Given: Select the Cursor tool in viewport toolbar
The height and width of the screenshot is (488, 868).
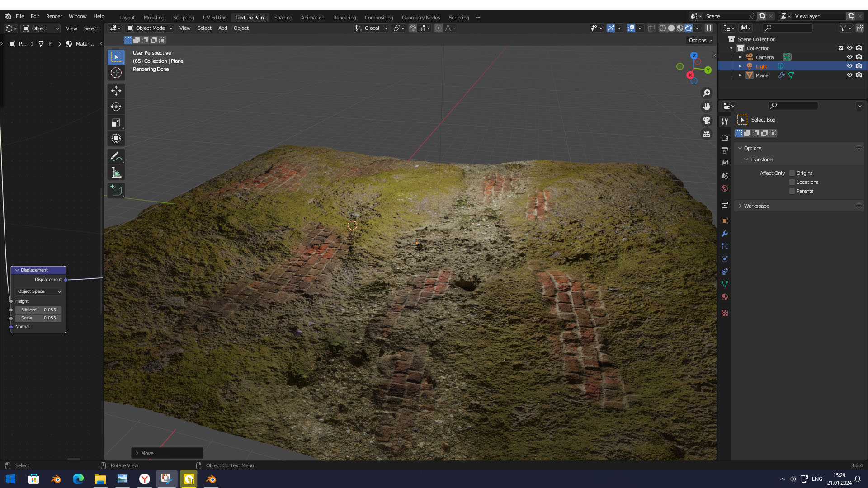Looking at the screenshot, I should point(116,73).
